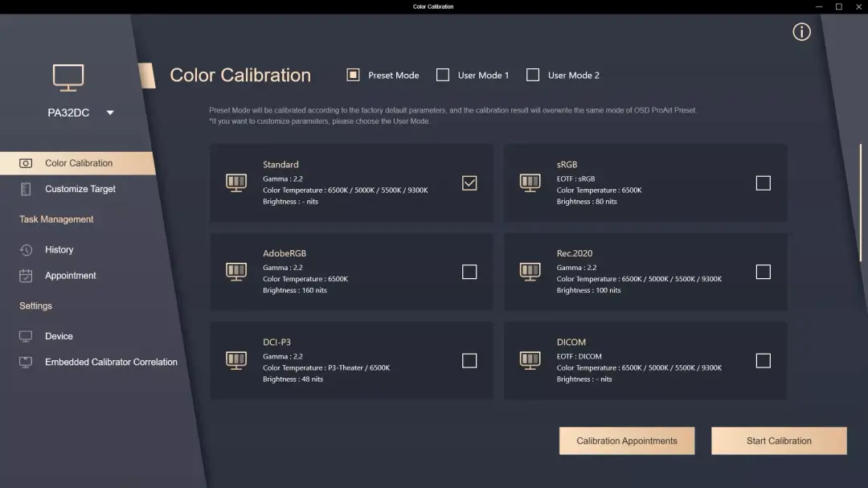The height and width of the screenshot is (488, 868).
Task: Click the vertical scrollbar on right edge
Action: point(860,203)
